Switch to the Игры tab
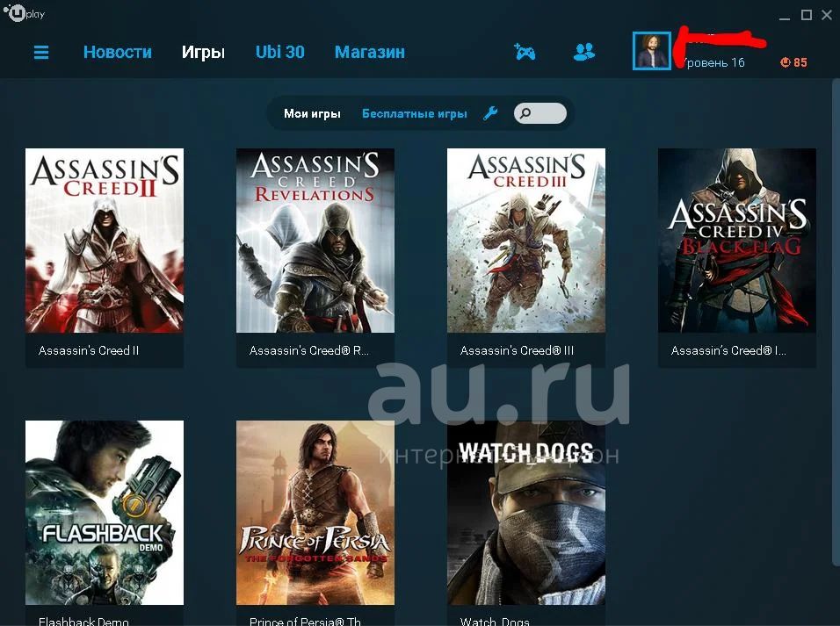Image resolution: width=840 pixels, height=626 pixels. pos(203,53)
